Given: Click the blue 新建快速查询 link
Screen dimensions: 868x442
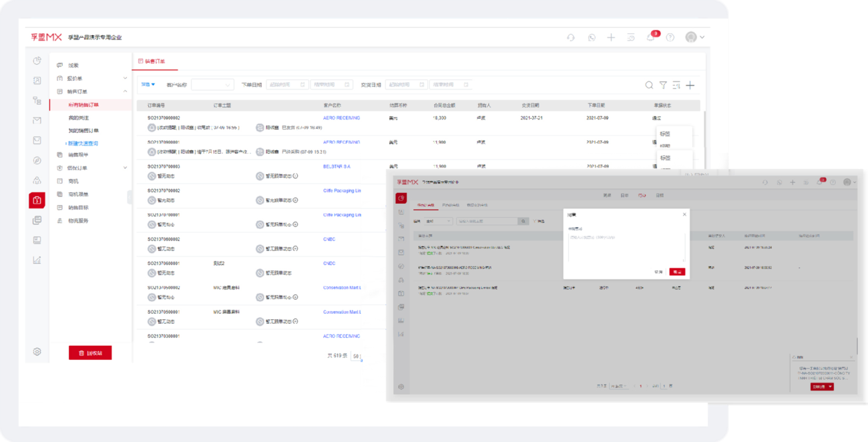Looking at the screenshot, I should point(82,144).
